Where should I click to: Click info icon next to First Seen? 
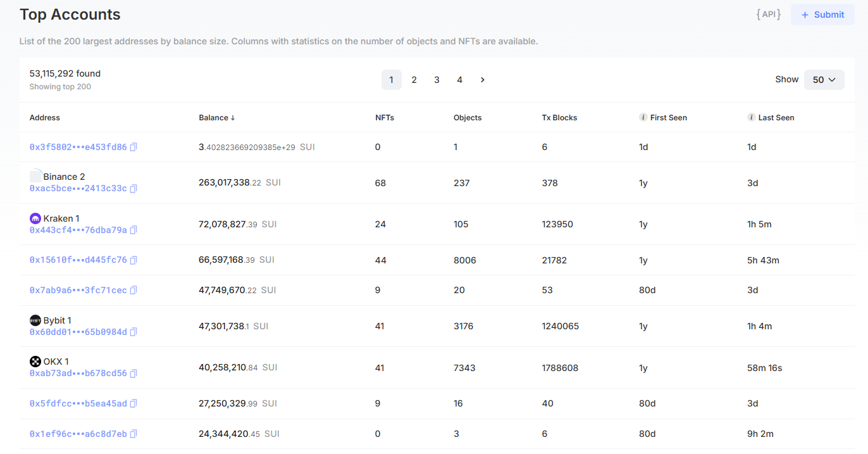[x=643, y=117]
